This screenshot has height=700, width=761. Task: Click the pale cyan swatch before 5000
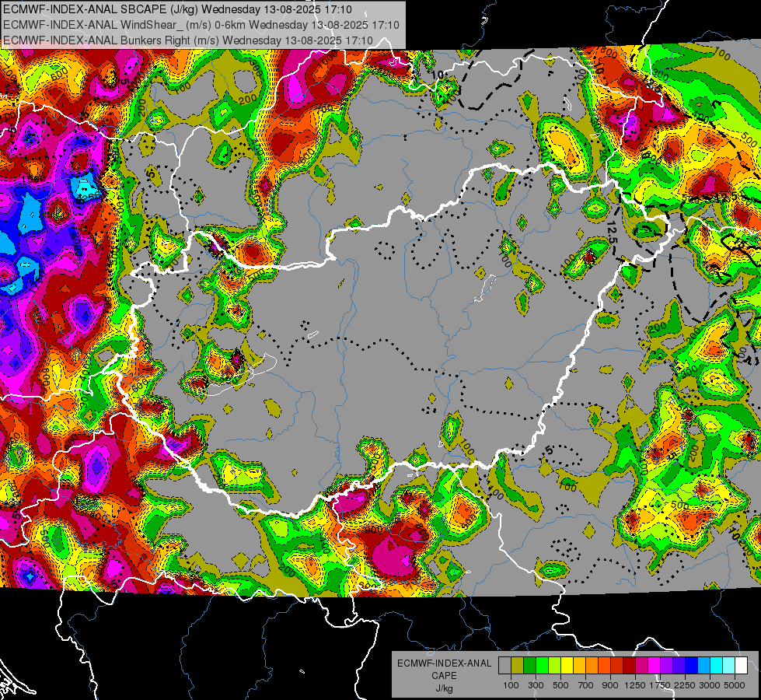click(729, 666)
